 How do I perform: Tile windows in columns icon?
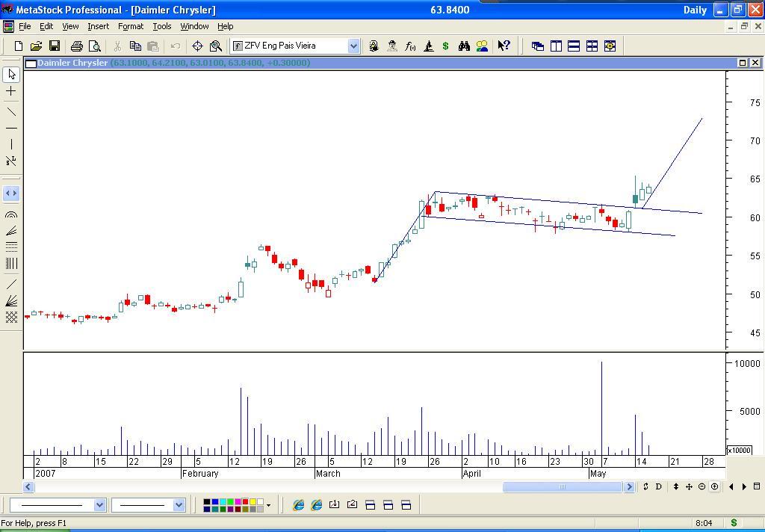point(556,46)
